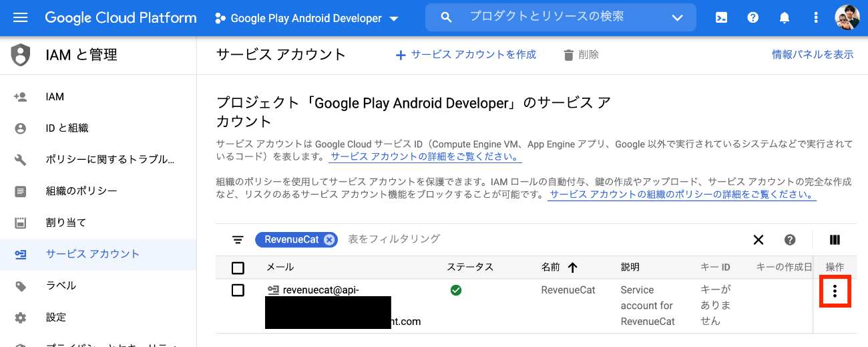The image size is (868, 347).
Task: Focus the product and resource search field
Action: pyautogui.click(x=561, y=17)
